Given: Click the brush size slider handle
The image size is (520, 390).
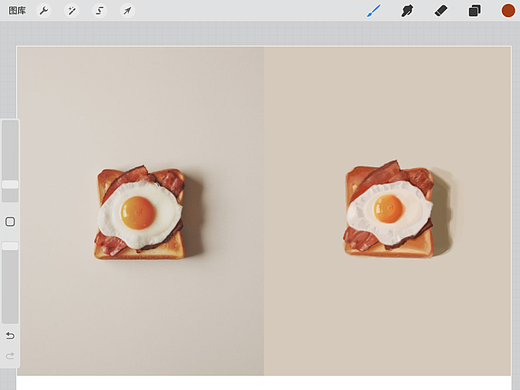Looking at the screenshot, I should [10, 184].
